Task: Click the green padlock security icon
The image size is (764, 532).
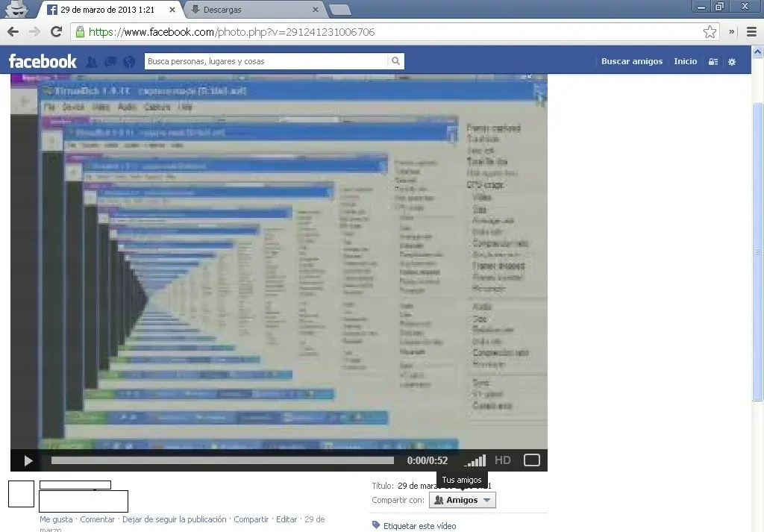Action: pos(79,32)
